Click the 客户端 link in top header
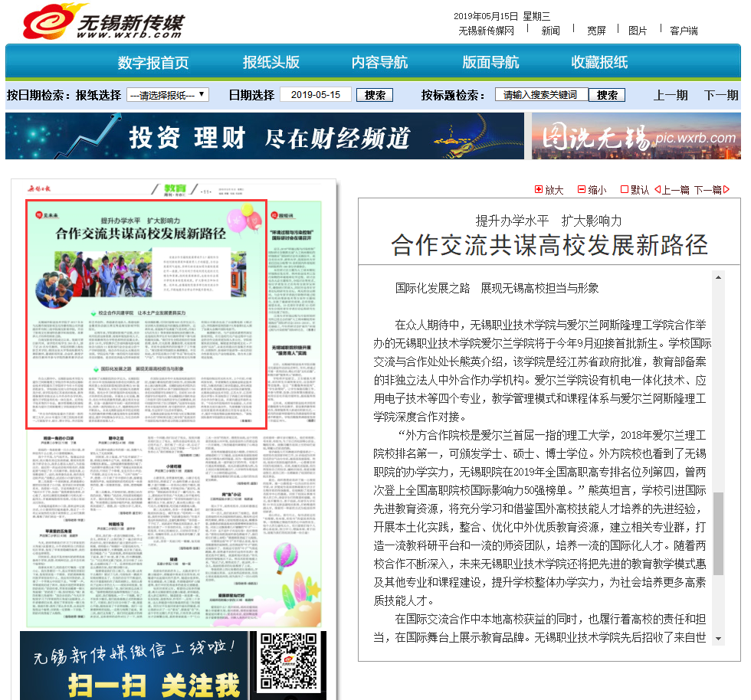Image resolution: width=751 pixels, height=700 pixels. (x=684, y=31)
